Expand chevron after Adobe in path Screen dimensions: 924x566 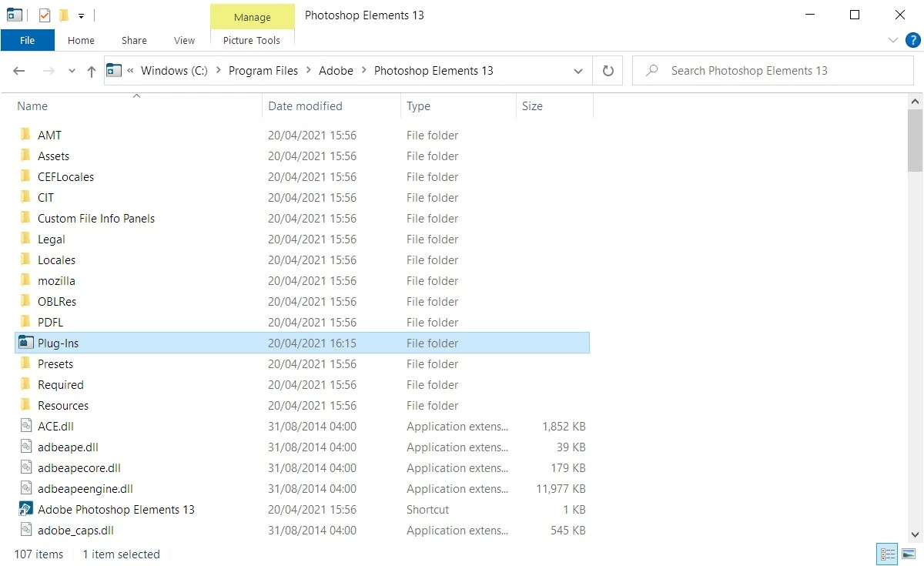364,71
